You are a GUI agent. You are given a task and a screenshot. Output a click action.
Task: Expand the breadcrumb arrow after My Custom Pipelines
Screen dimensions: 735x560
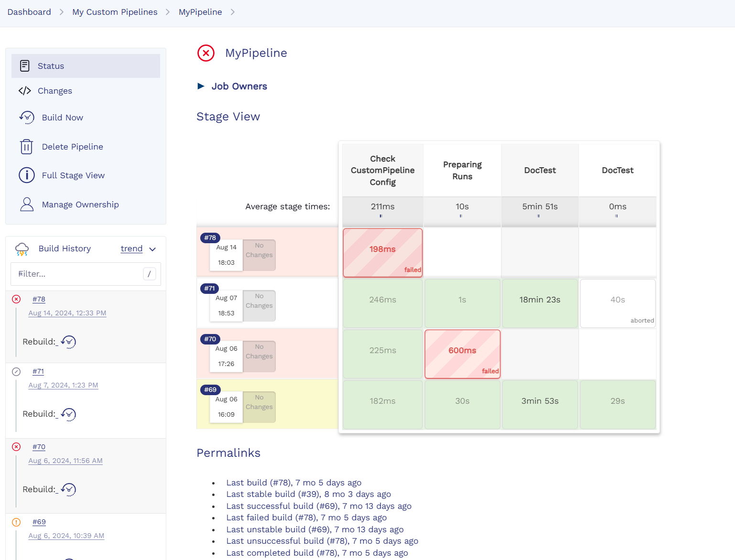tap(168, 12)
